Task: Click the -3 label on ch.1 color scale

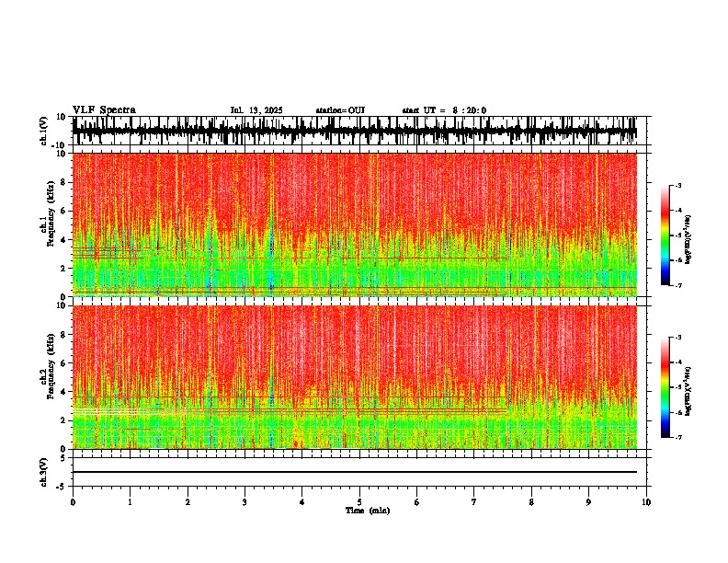Action: (678, 186)
